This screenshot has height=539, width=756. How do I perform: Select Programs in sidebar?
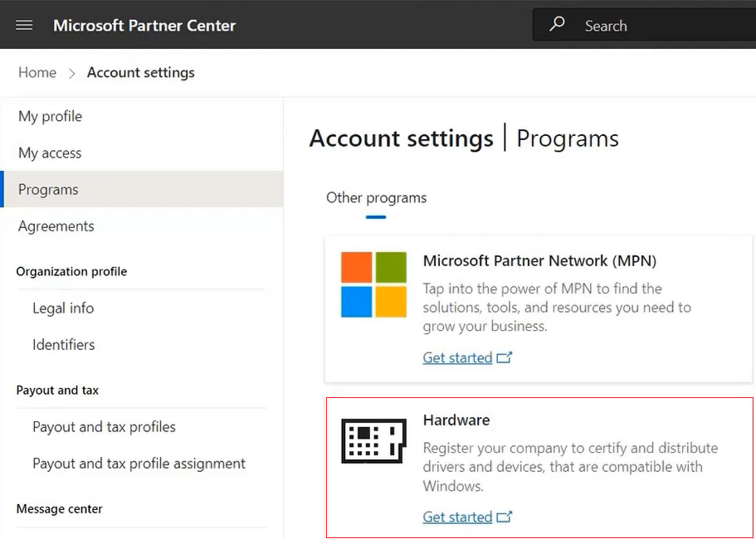[144, 189]
